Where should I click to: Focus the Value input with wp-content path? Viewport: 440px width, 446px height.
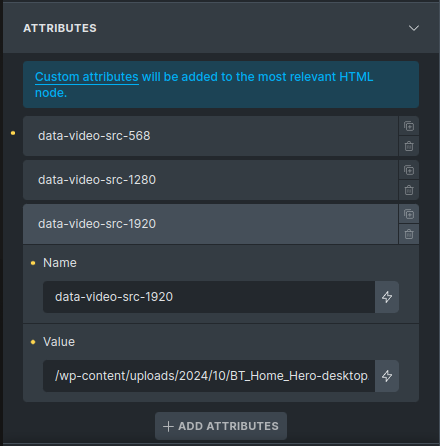coord(209,376)
